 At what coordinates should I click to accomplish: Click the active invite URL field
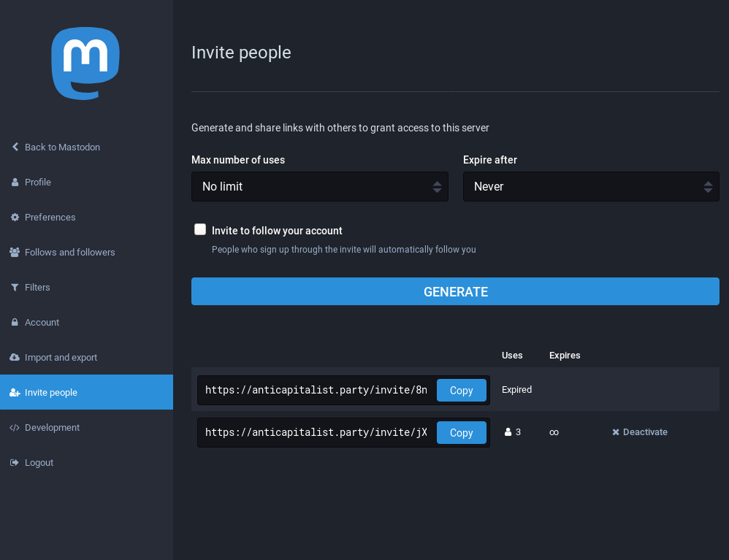[314, 432]
